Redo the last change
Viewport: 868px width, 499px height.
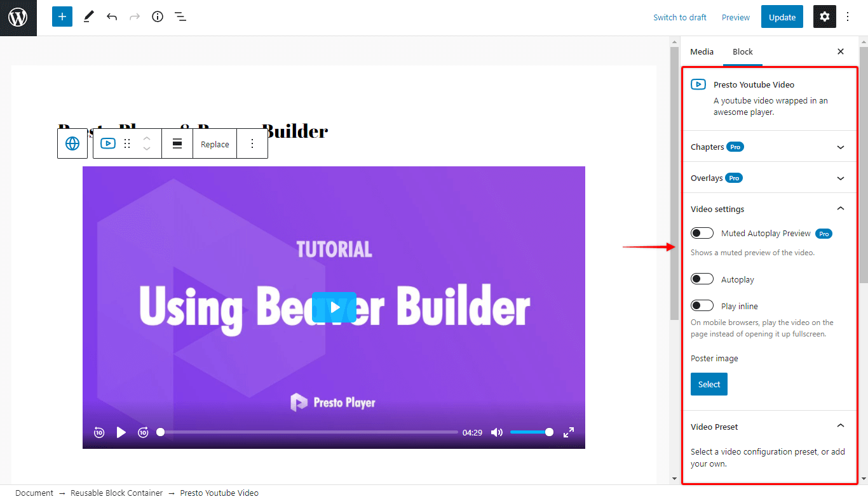coord(135,17)
